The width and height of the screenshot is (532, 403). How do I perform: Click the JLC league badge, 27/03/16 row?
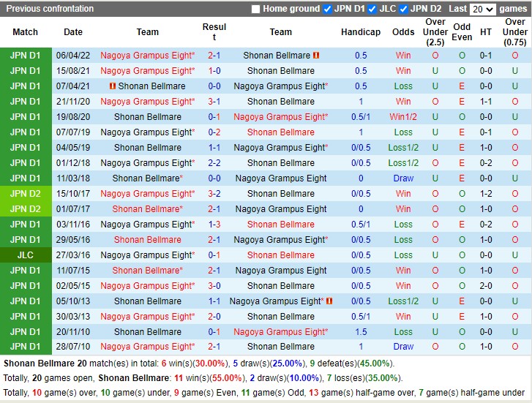click(x=26, y=255)
